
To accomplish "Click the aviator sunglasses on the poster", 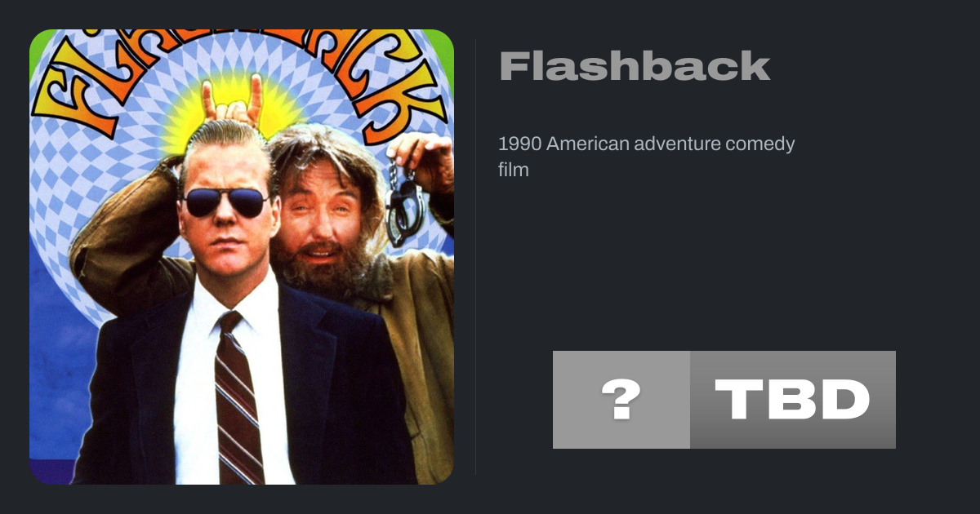I will pos(225,202).
